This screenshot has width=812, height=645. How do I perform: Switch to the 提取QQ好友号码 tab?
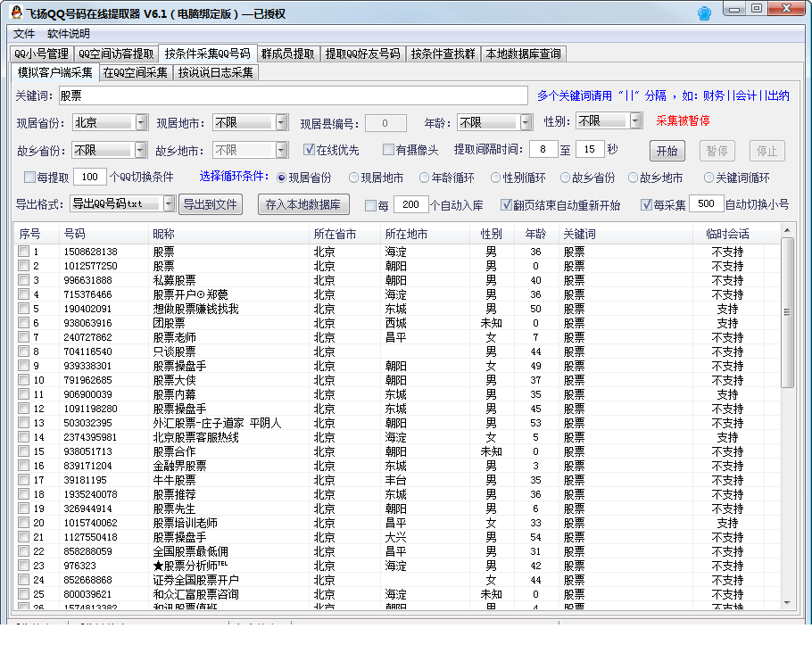pos(362,54)
